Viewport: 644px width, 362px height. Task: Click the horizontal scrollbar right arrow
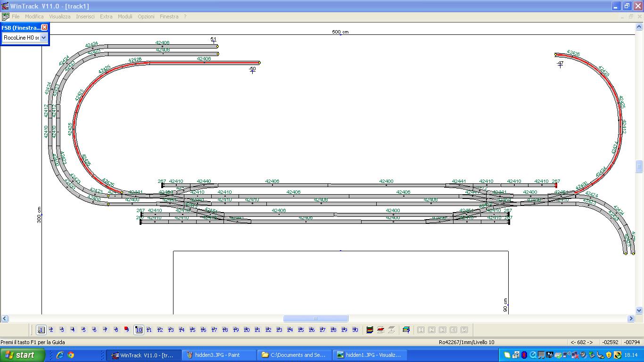[x=631, y=319]
